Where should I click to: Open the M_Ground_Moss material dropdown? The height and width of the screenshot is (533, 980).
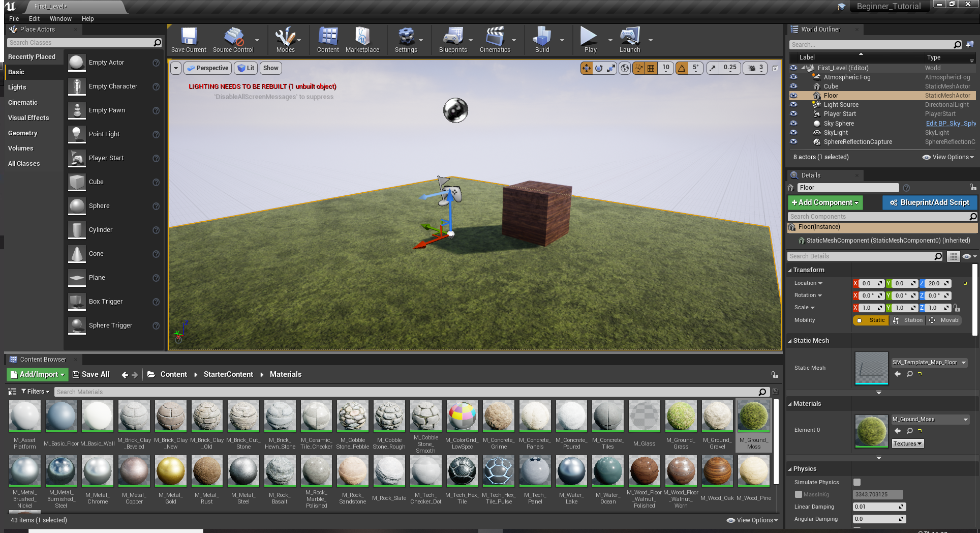pos(930,420)
